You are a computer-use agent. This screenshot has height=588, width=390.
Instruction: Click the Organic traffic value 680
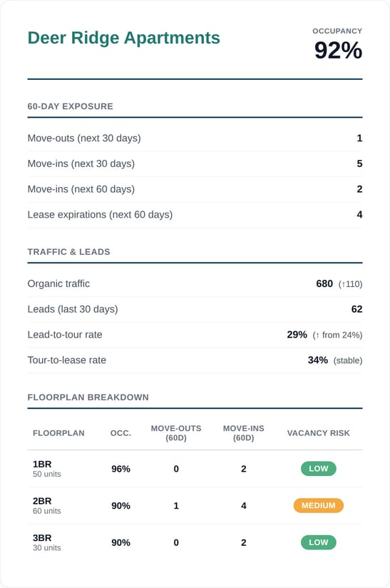[324, 283]
